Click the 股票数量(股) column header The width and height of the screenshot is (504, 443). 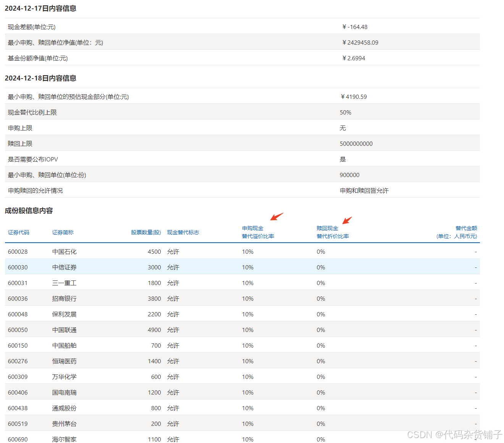[x=146, y=232]
